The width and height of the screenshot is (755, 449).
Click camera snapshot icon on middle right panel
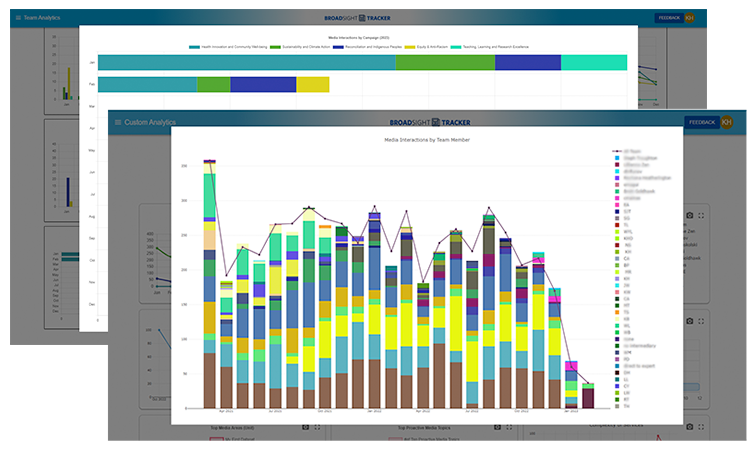(690, 321)
